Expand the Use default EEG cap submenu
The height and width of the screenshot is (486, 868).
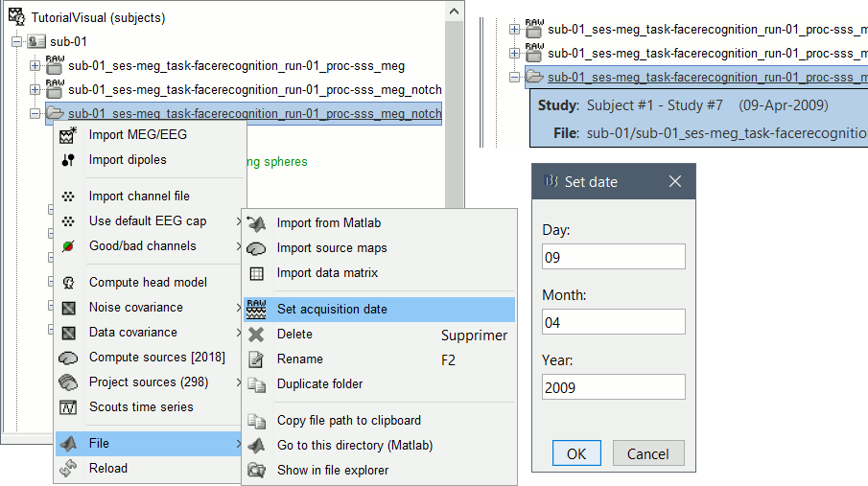click(147, 221)
